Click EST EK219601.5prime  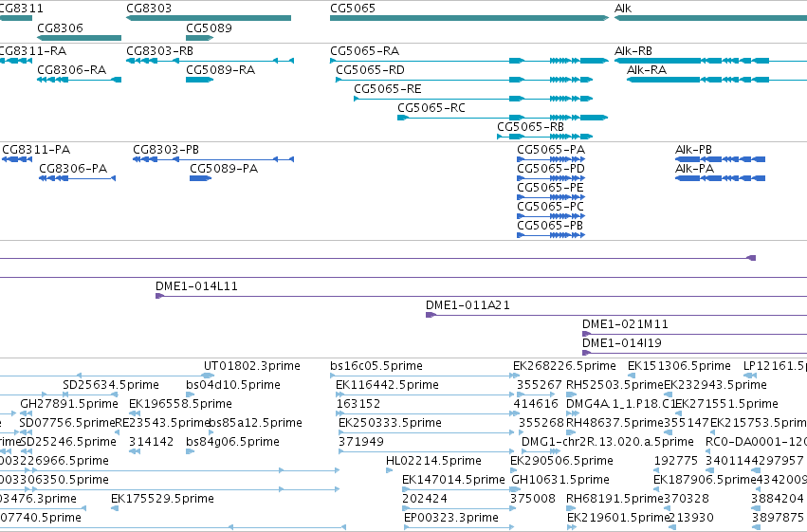(617, 518)
